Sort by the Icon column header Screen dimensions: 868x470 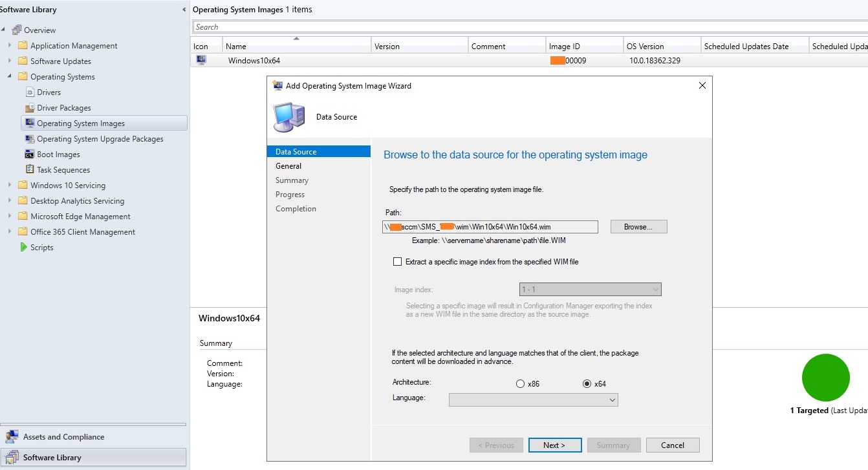(x=206, y=46)
